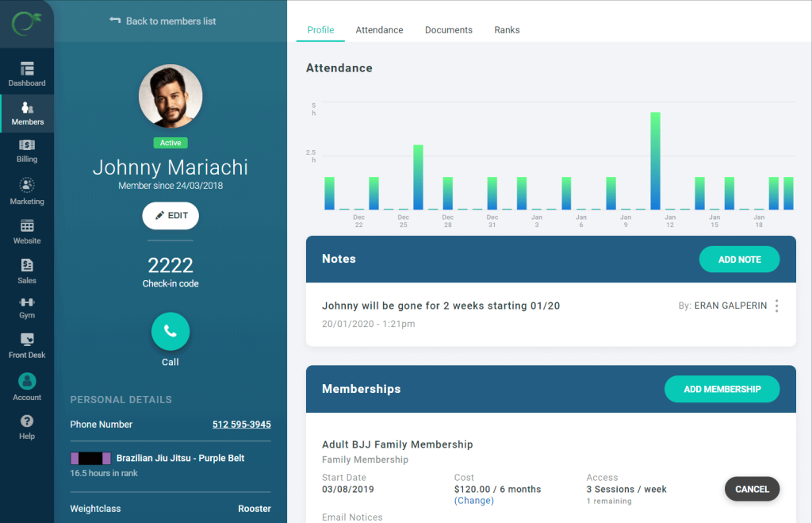Screen dimensions: 812x523
Task: Open the Documents tab
Action: click(x=449, y=30)
